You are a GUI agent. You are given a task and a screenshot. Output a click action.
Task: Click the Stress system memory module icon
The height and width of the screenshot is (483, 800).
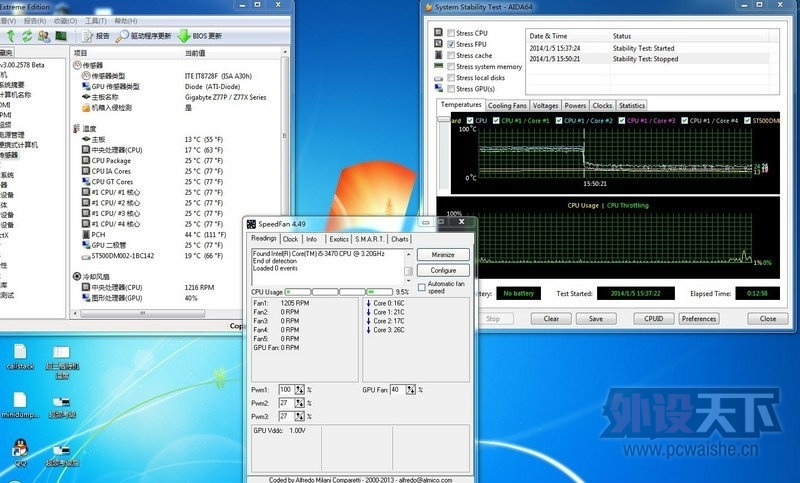(438, 66)
